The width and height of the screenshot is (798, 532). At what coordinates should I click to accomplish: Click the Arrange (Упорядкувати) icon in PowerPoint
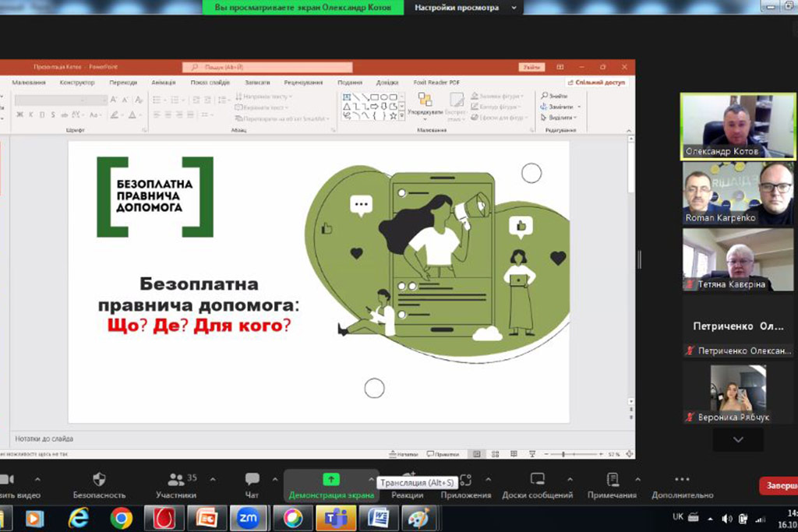[425, 100]
